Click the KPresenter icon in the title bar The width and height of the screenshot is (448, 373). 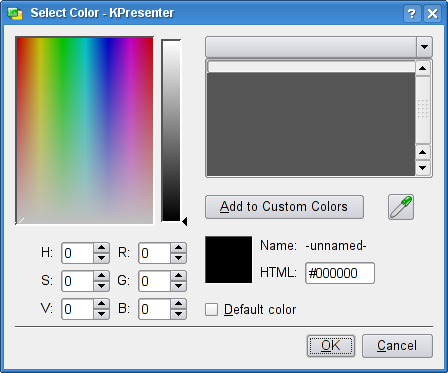[15, 13]
